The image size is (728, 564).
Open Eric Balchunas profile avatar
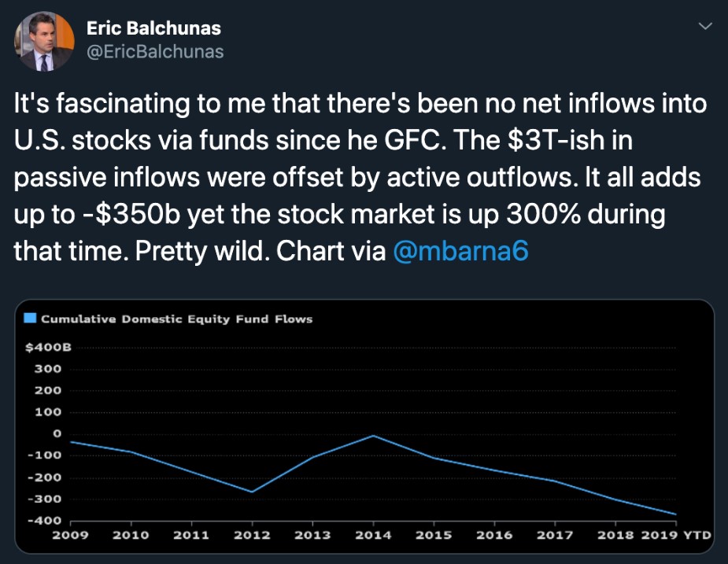pyautogui.click(x=45, y=42)
